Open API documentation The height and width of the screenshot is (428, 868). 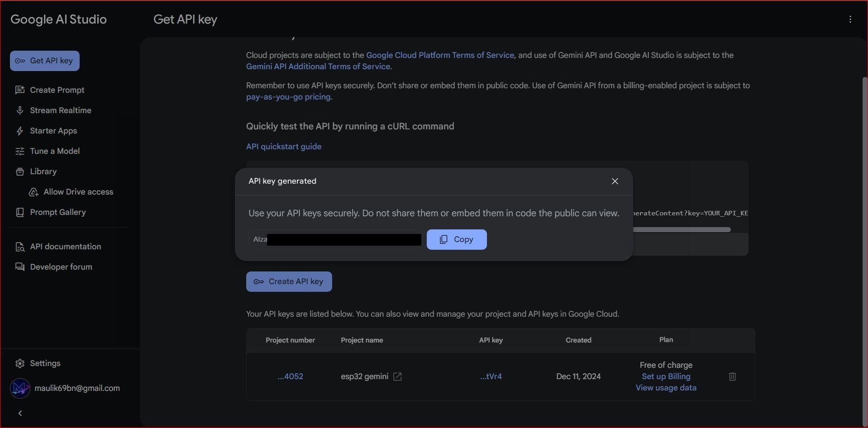point(65,247)
